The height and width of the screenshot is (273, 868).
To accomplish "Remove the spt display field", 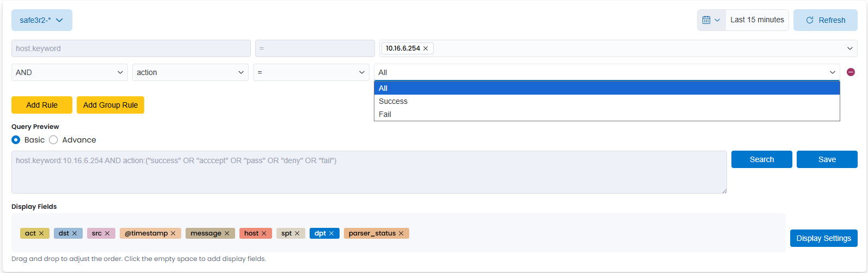I will pos(297,233).
